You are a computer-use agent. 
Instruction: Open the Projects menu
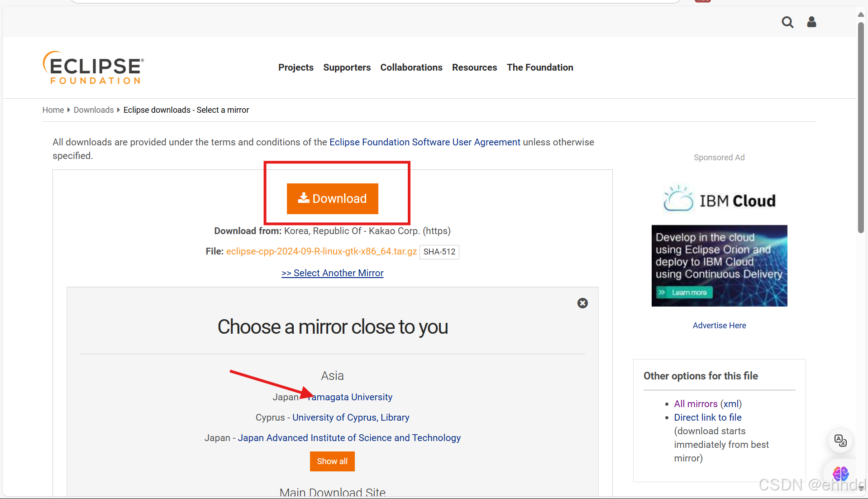[296, 67]
